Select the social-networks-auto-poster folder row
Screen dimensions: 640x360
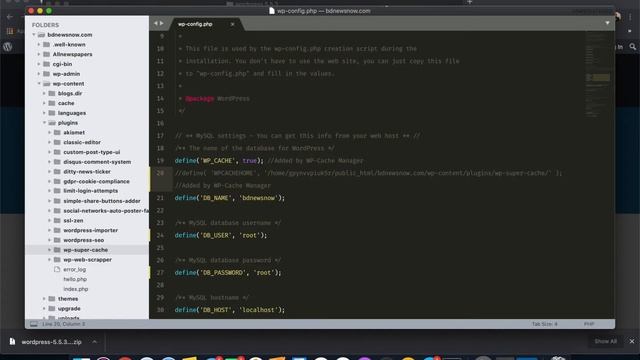(x=87, y=211)
